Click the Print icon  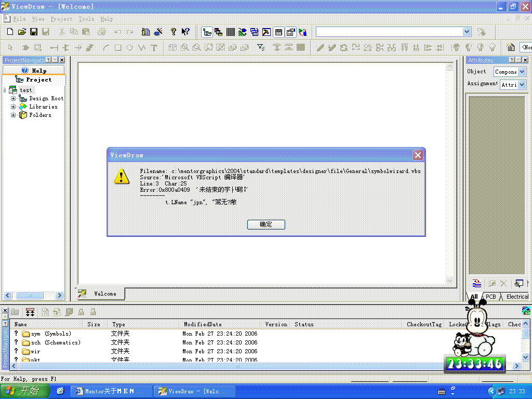(101, 32)
